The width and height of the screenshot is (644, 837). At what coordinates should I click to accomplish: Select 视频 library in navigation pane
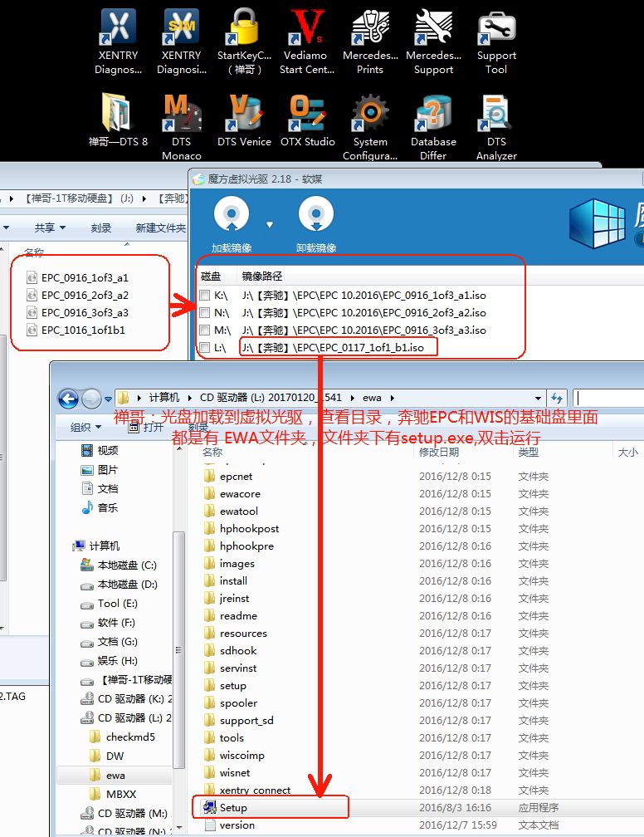100,451
